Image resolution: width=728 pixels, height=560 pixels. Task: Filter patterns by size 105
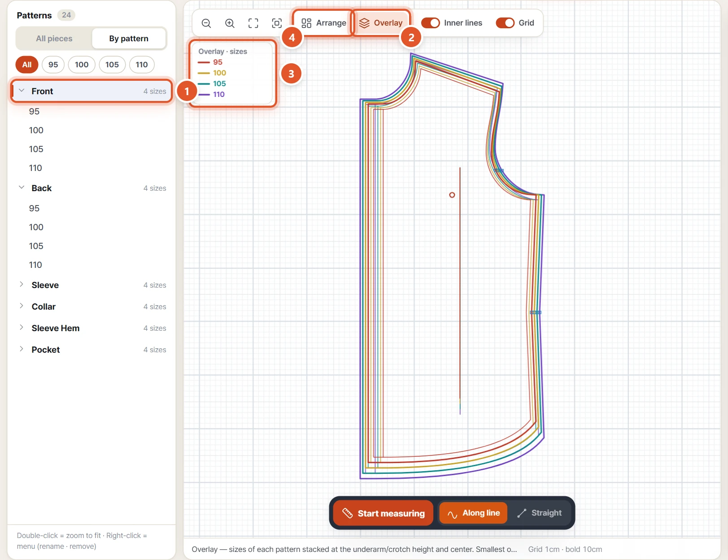(112, 65)
